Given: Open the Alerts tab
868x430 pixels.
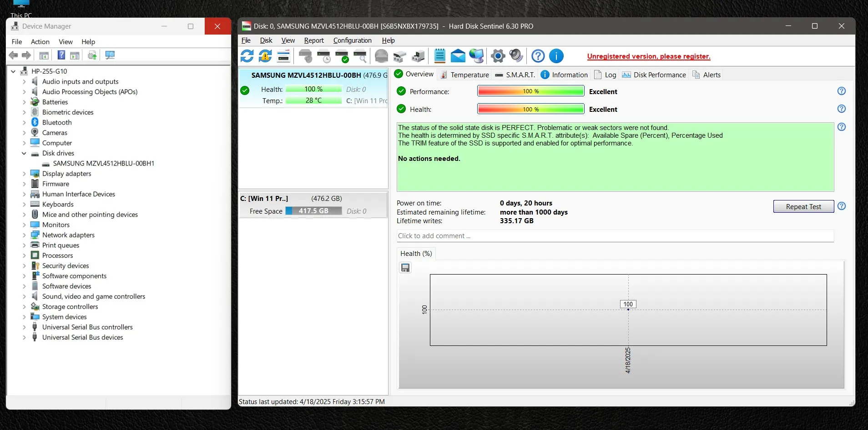Looking at the screenshot, I should 707,75.
